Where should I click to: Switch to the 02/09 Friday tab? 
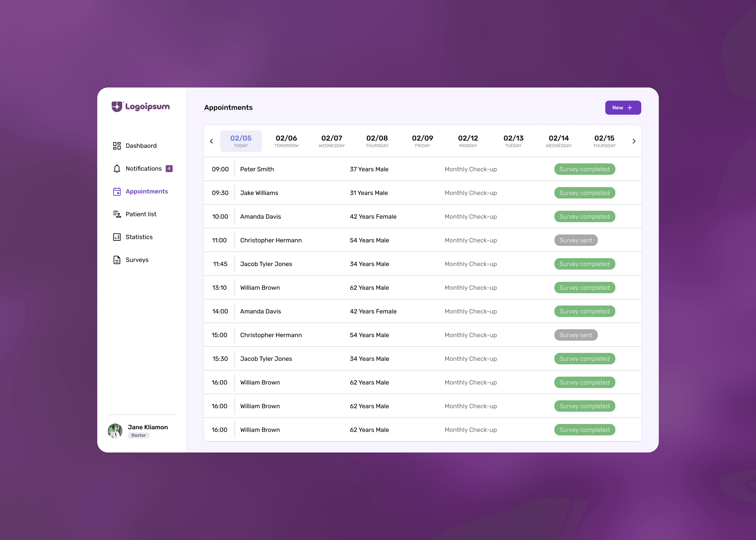coord(422,141)
